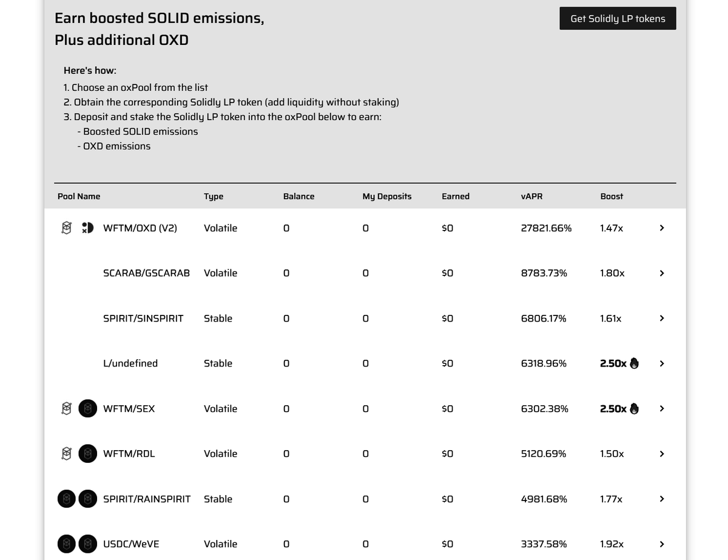Select the L/undefined pool name
Screen dimensions: 728x560
tap(130, 363)
